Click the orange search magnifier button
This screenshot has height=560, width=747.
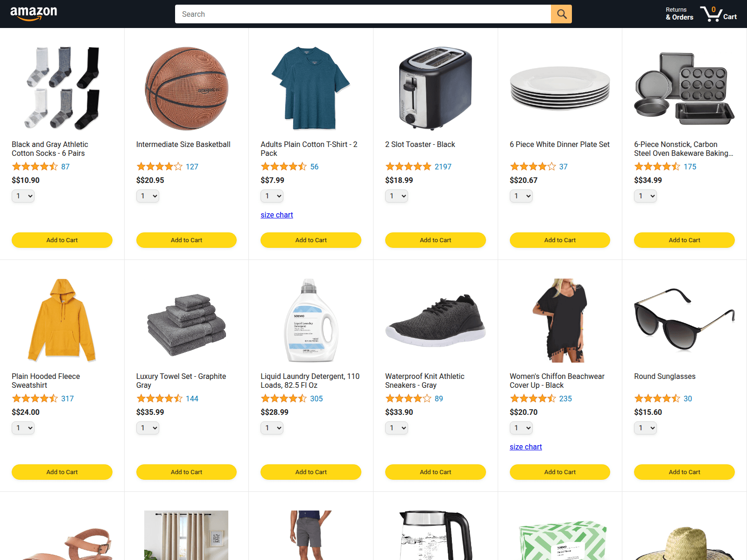[x=561, y=14]
